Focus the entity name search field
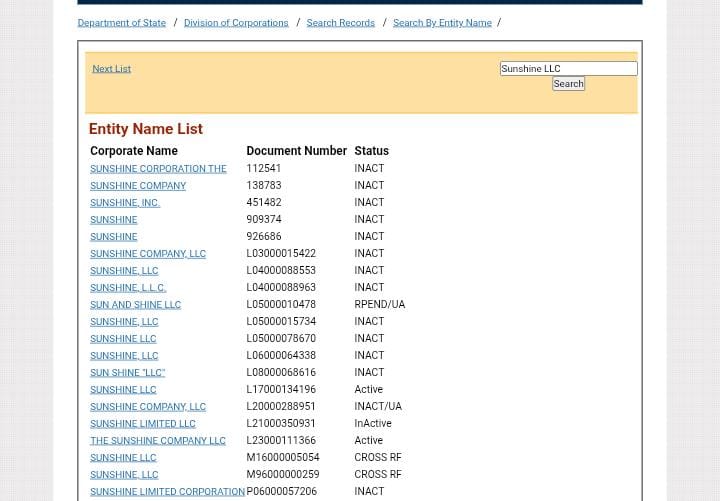 pos(567,68)
